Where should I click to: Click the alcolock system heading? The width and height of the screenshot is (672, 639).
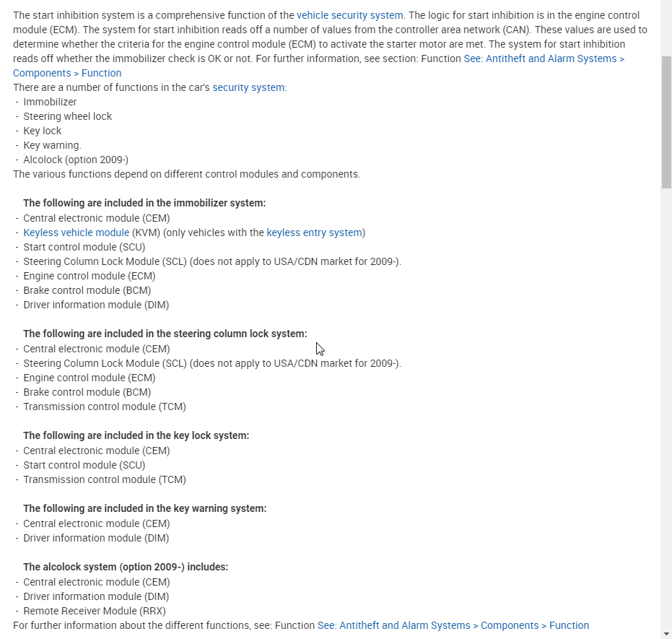point(126,567)
